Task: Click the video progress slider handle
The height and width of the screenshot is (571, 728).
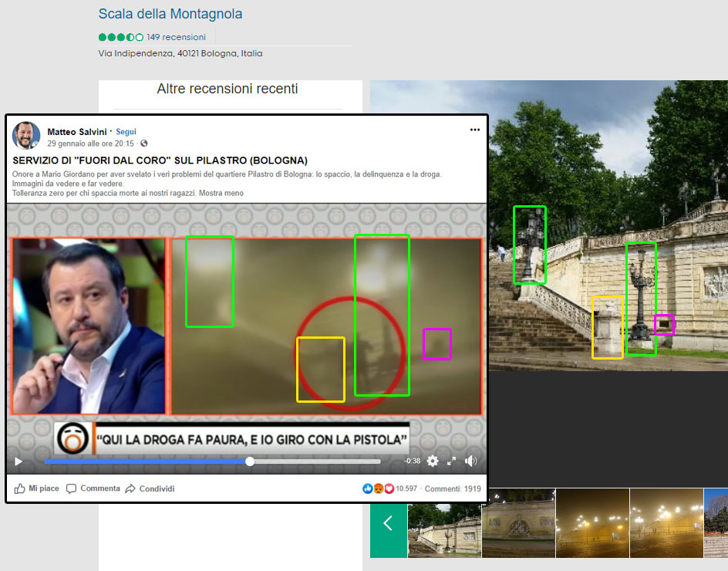Action: click(250, 461)
